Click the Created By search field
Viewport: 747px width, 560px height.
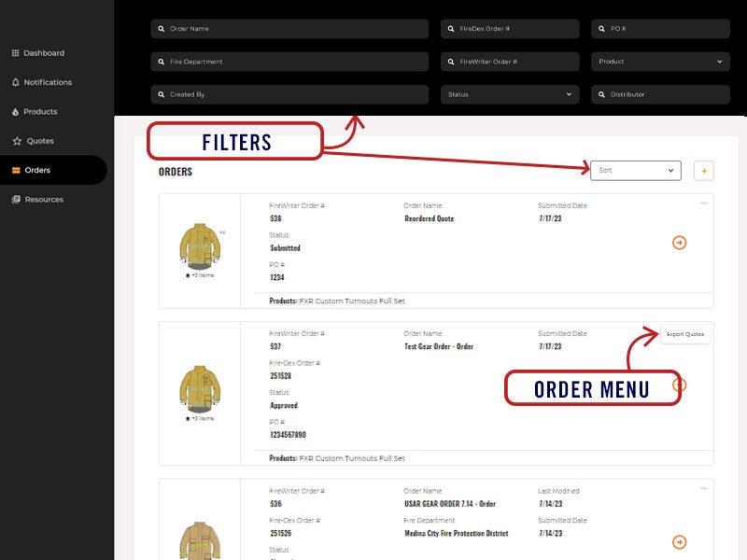pos(280,94)
